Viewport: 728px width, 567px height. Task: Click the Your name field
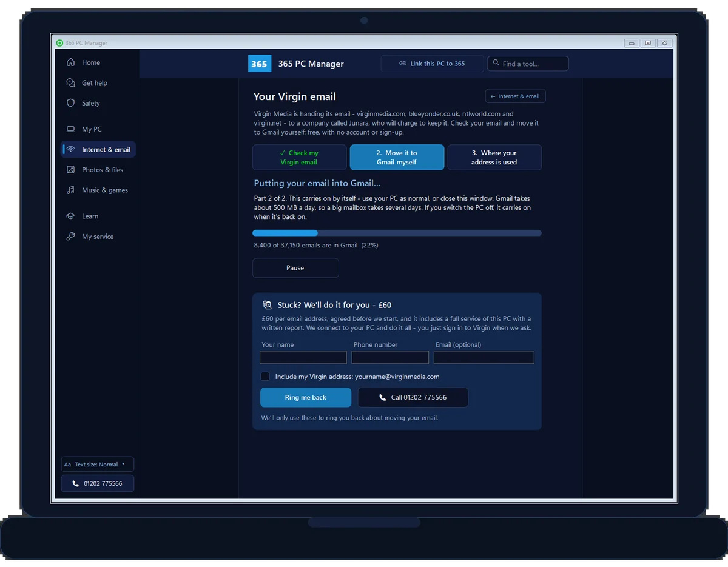point(303,357)
